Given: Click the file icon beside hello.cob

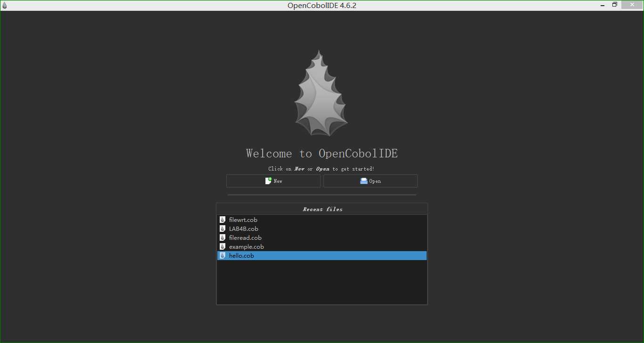Looking at the screenshot, I should coord(223,256).
